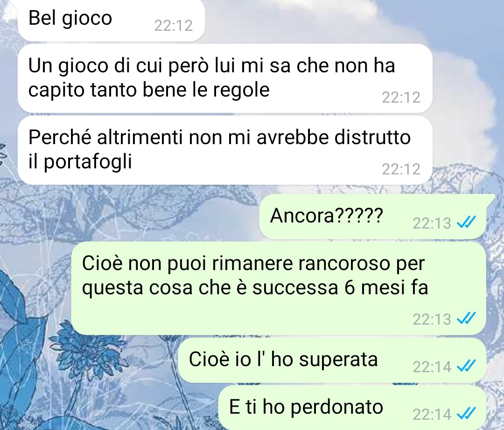The width and height of the screenshot is (504, 430).
Task: Tap the 22:12 timestamp on "Bel gioco"
Action: 173,26
